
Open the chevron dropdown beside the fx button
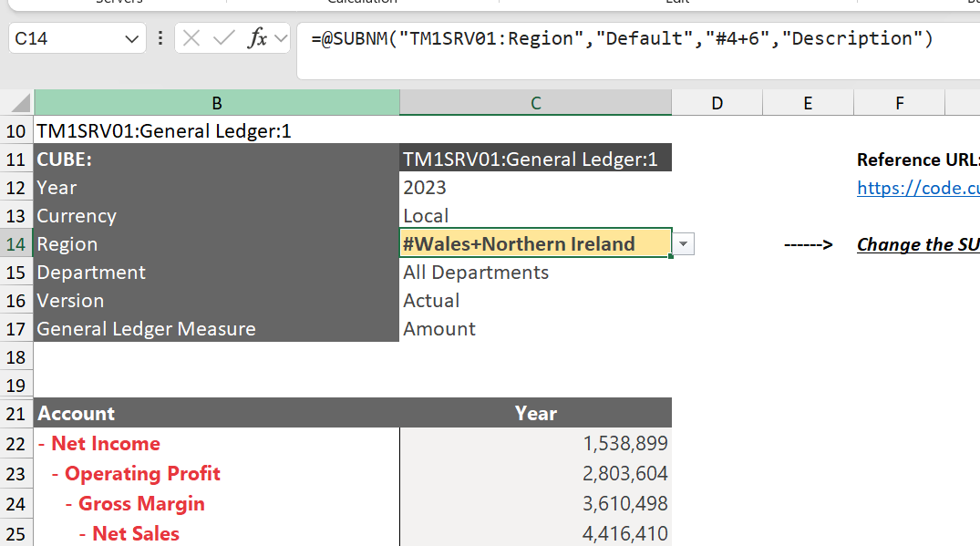282,38
